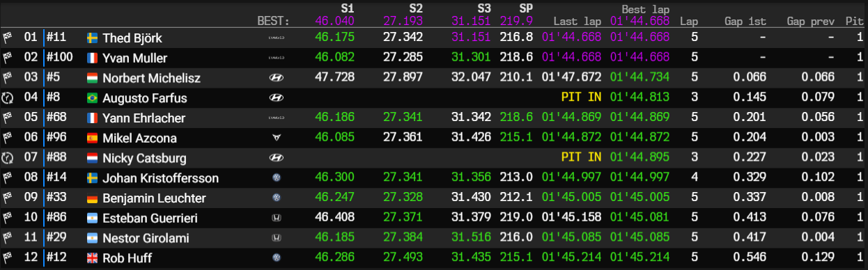Viewport: 868px width, 270px height.
Task: Click the British flag next to Rob Huff
Action: pyautogui.click(x=93, y=258)
